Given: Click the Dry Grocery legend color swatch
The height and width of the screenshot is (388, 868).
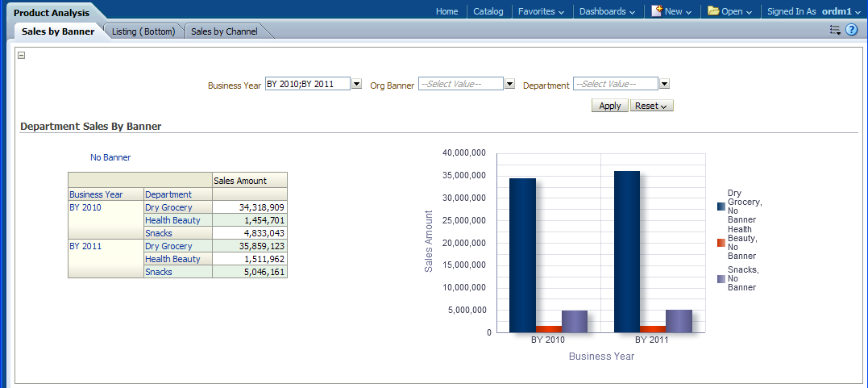Looking at the screenshot, I should pos(721,207).
